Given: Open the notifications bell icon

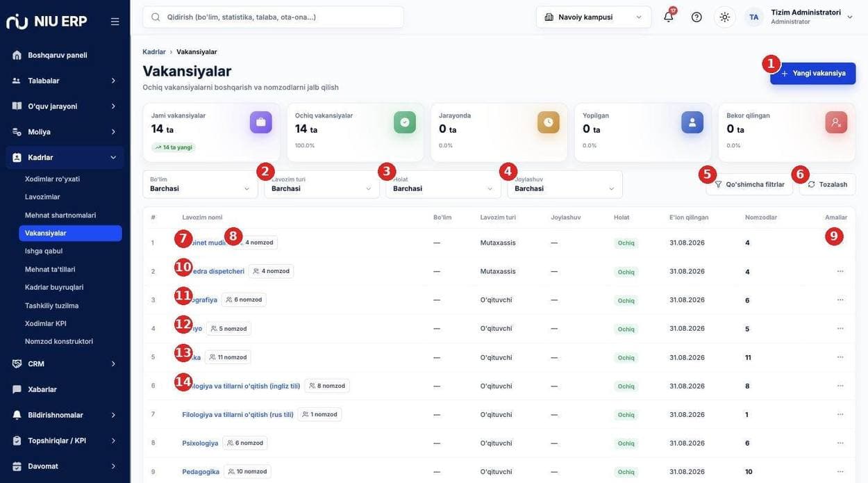Looking at the screenshot, I should (x=668, y=17).
